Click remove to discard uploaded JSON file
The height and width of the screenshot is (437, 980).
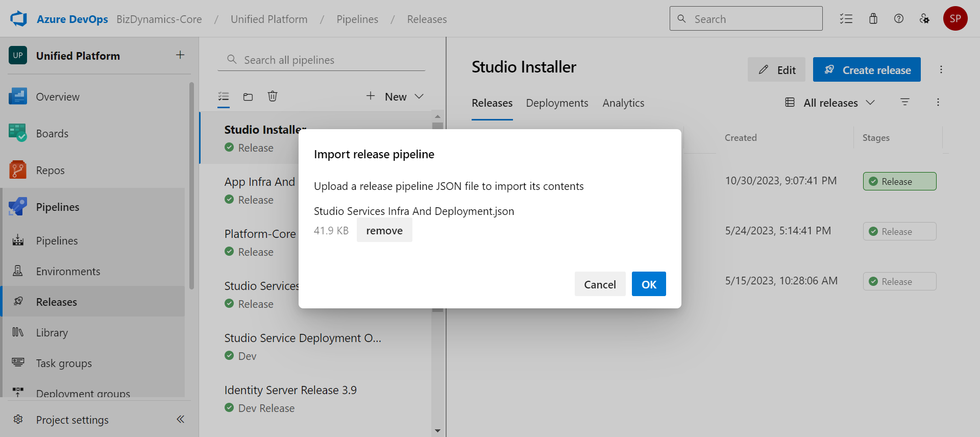coord(384,230)
